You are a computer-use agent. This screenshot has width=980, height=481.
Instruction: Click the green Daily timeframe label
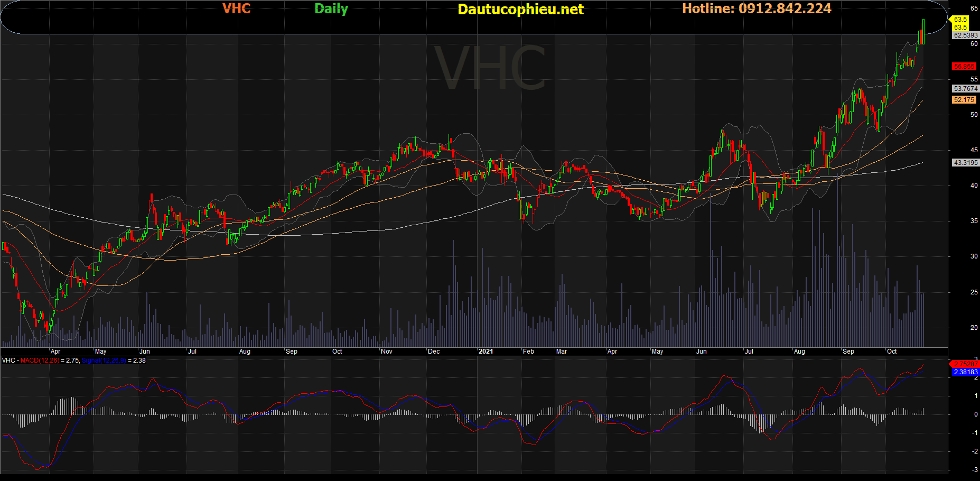click(x=331, y=9)
